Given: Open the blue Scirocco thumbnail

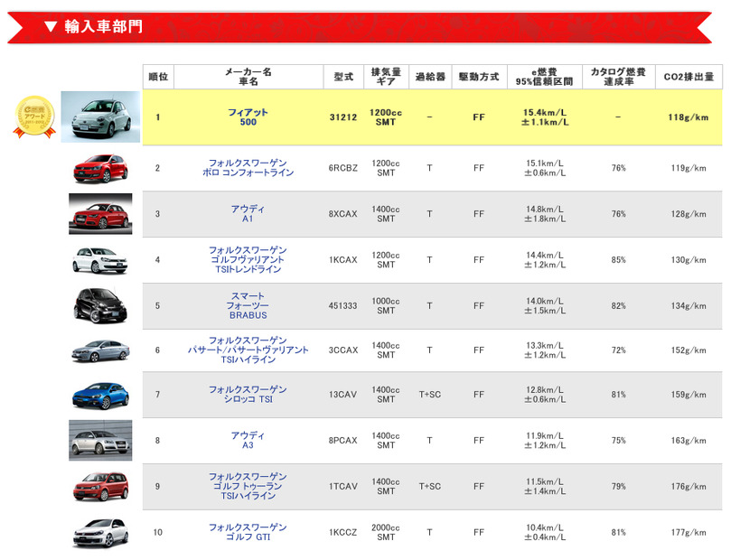Looking at the screenshot, I should (100, 396).
